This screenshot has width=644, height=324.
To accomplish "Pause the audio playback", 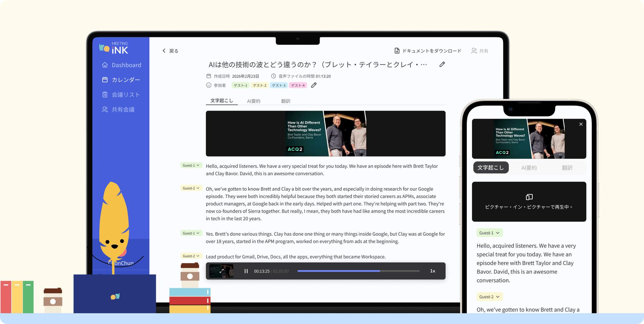I will 246,271.
